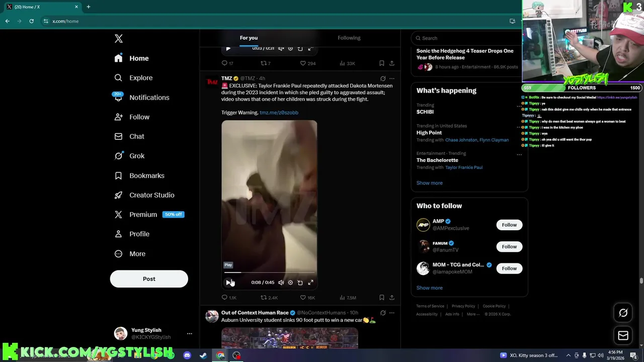Open Yung Stylish account menu dots

[190, 334]
